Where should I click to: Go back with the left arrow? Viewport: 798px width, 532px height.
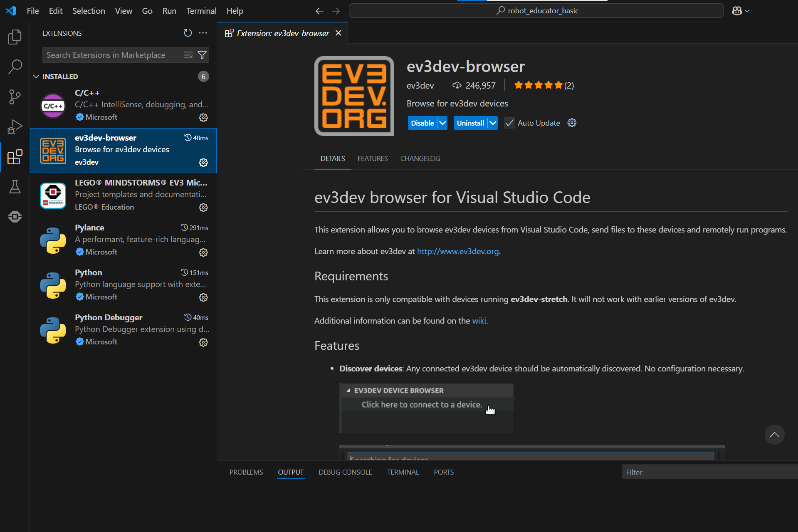(x=319, y=11)
